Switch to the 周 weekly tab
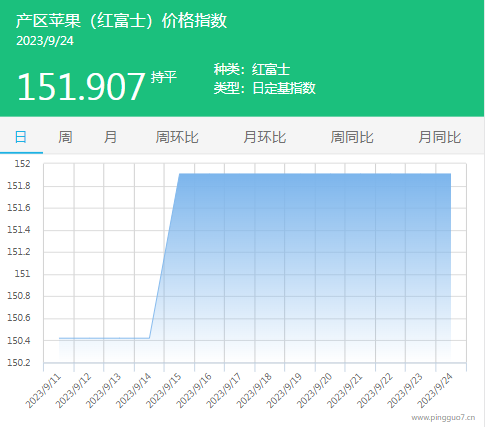The width and height of the screenshot is (485, 427). click(x=65, y=137)
